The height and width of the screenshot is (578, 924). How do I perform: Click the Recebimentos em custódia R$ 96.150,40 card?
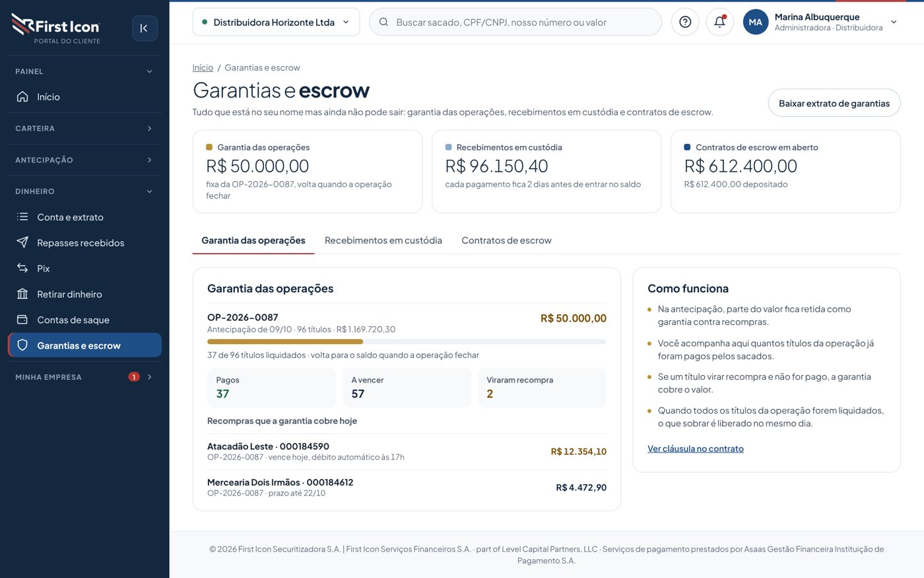click(x=546, y=171)
